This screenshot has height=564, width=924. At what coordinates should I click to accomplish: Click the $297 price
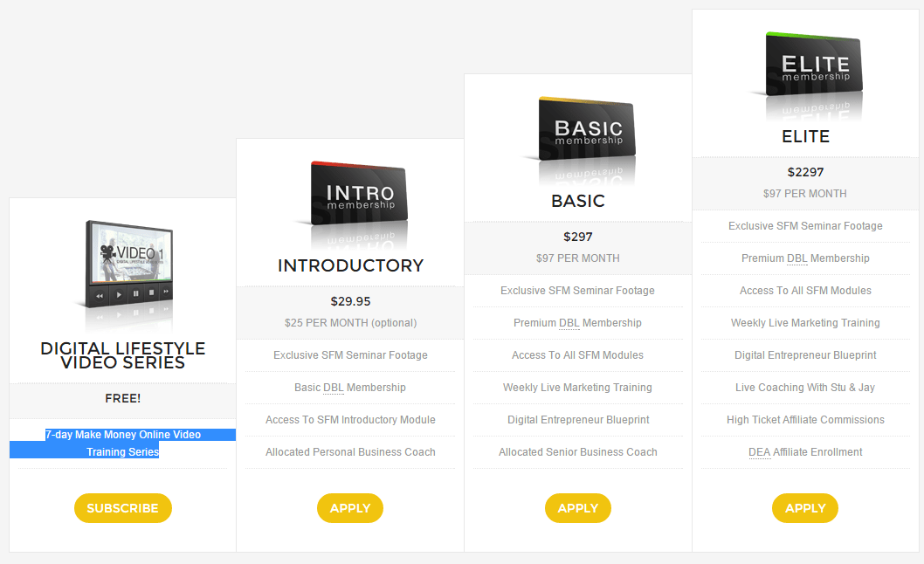click(577, 237)
